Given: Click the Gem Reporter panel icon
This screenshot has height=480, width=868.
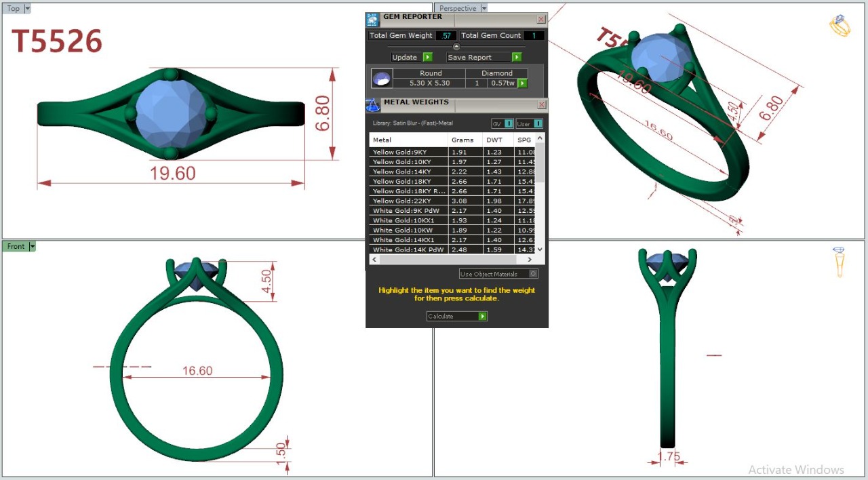Looking at the screenshot, I should pyautogui.click(x=372, y=20).
